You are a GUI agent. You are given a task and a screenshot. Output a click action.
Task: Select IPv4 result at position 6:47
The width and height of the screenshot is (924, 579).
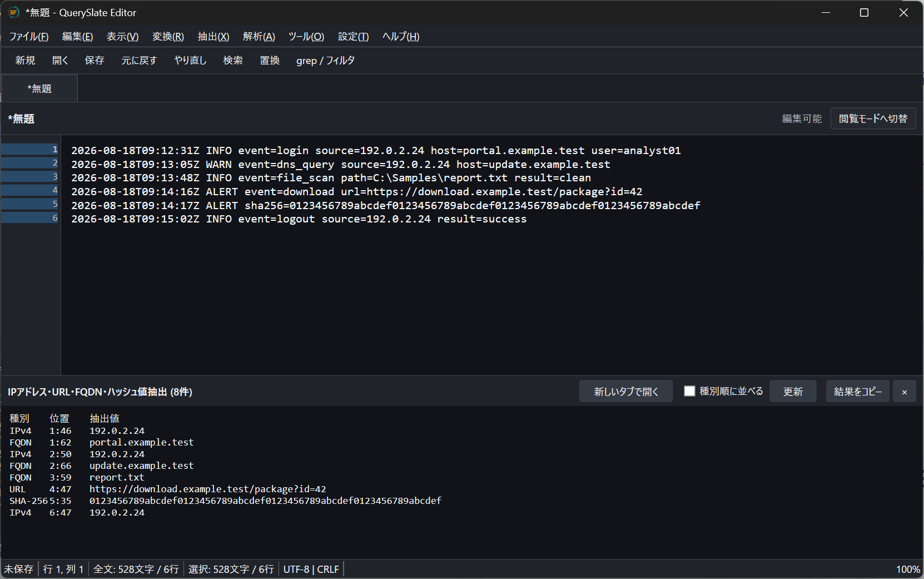pyautogui.click(x=77, y=513)
